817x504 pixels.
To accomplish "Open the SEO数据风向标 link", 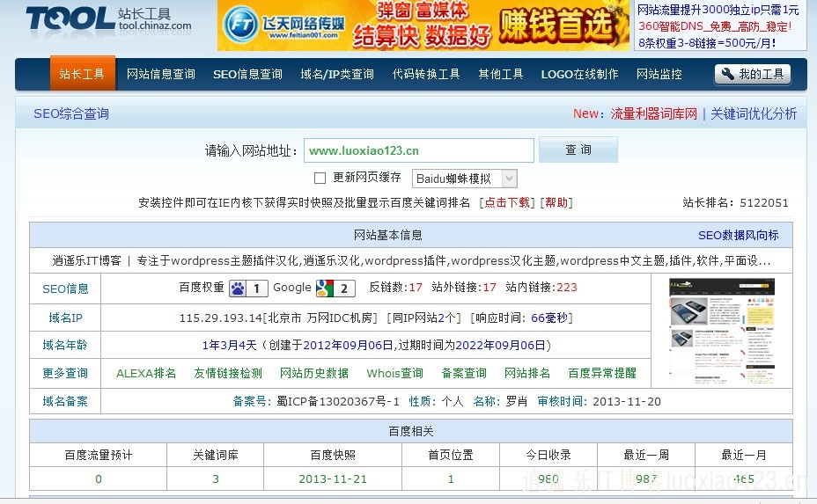I will pyautogui.click(x=739, y=236).
